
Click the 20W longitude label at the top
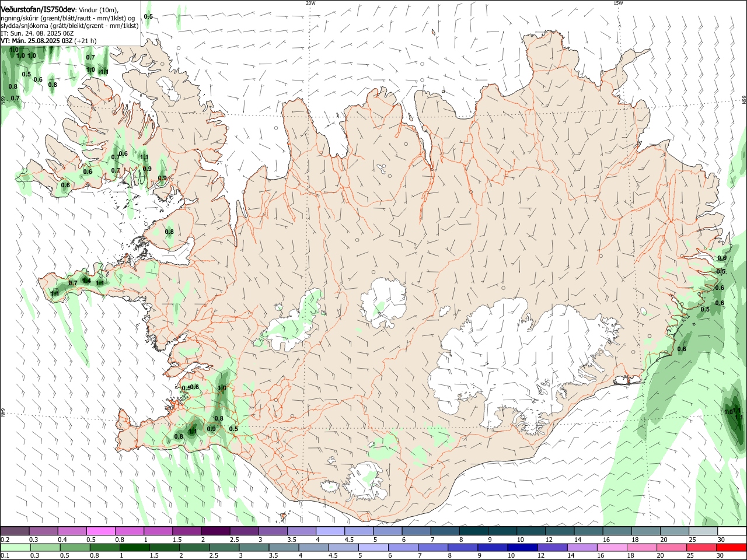[310, 2]
